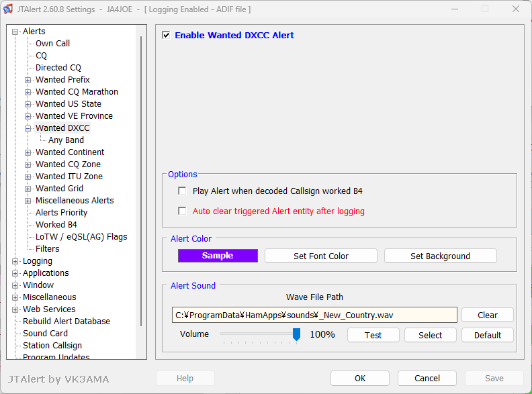Restore Default alert sound
The image size is (532, 394).
pyautogui.click(x=488, y=335)
